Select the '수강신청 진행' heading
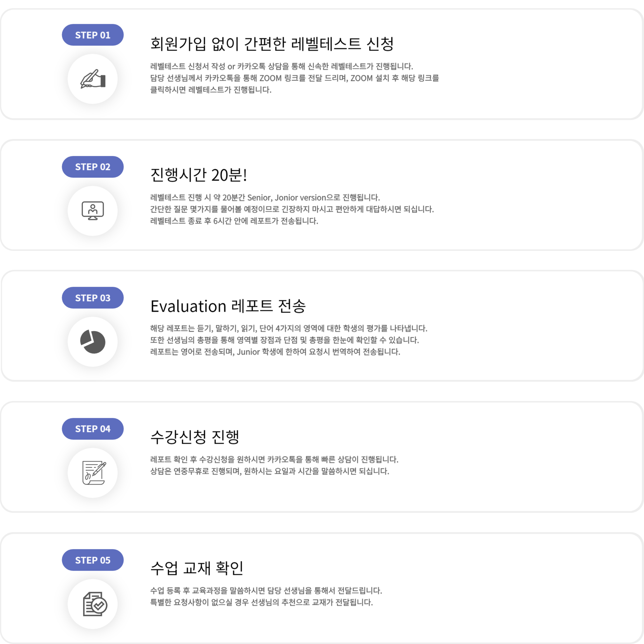The width and height of the screenshot is (644, 644). pyautogui.click(x=195, y=437)
